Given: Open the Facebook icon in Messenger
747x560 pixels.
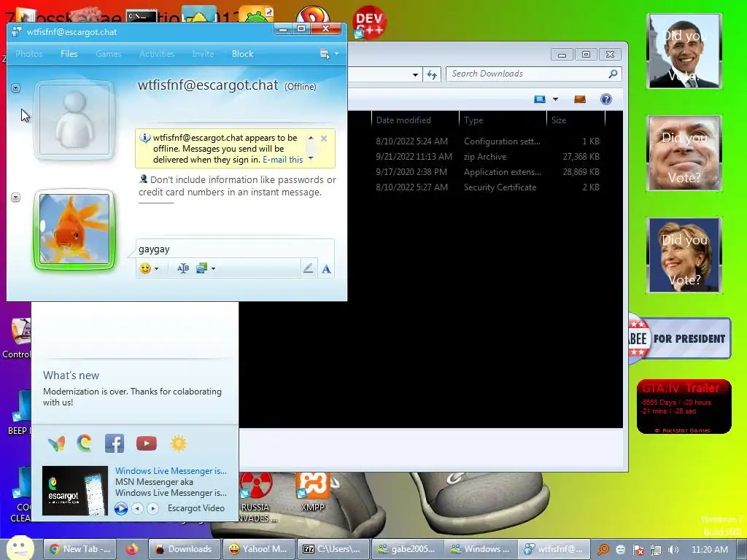Looking at the screenshot, I should coord(115,443).
